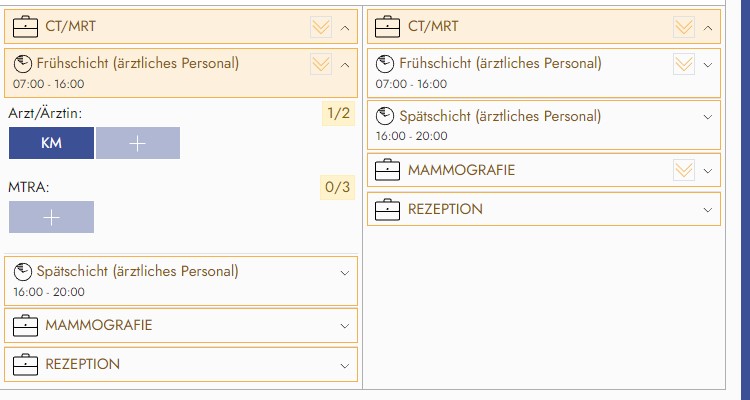Add another Arzt/Ärztin with plus button
750x400 pixels.
138,143
